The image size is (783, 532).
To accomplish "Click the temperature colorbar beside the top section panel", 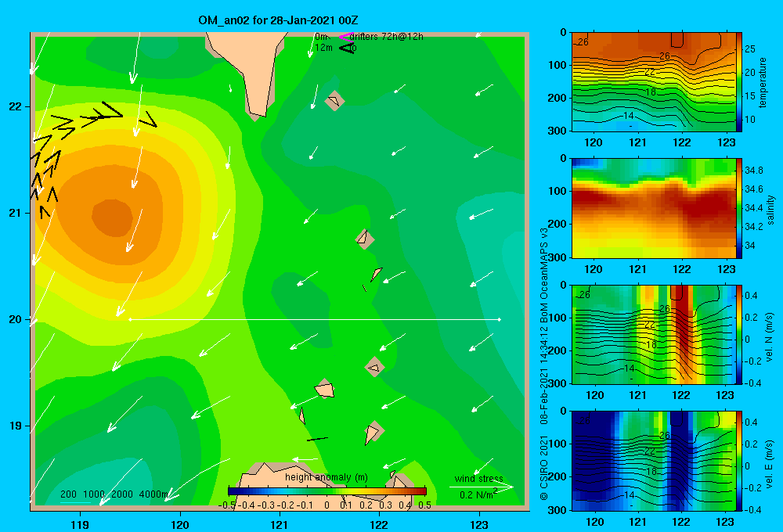I will (739, 82).
